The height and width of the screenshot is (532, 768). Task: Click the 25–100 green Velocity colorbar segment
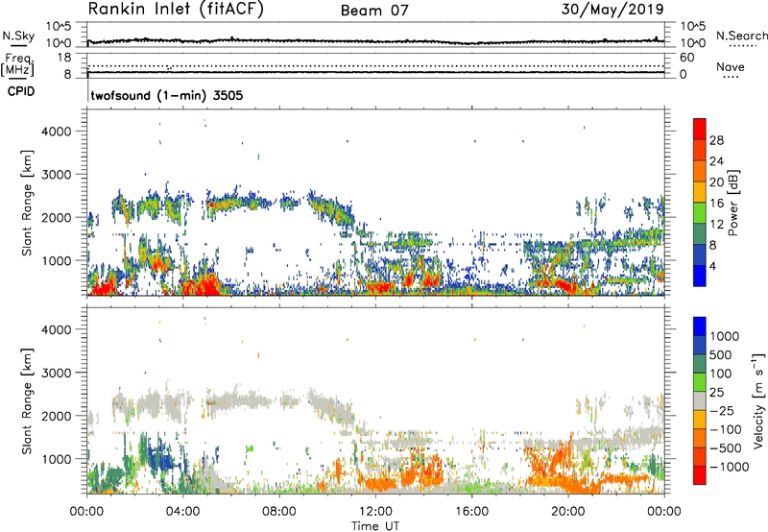(x=700, y=382)
